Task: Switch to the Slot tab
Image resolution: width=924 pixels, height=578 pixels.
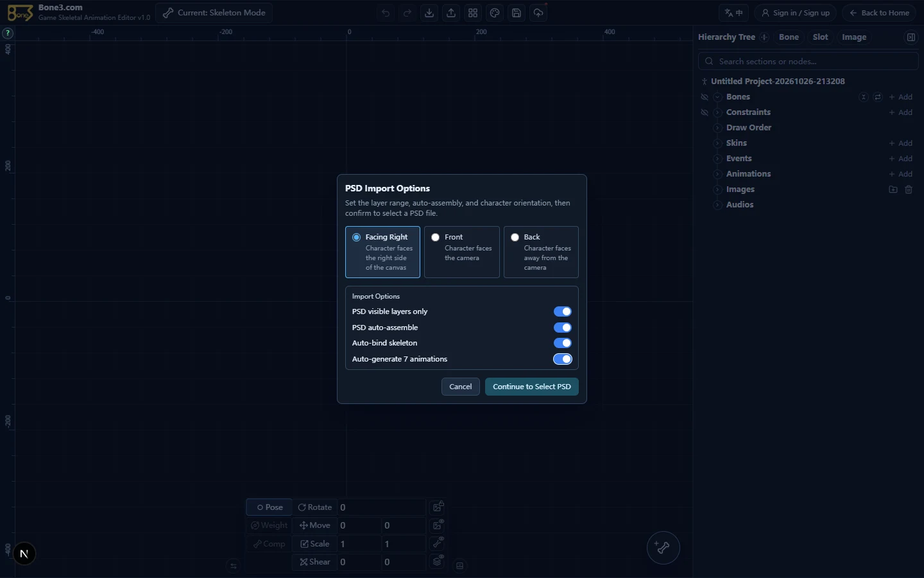Action: point(820,37)
